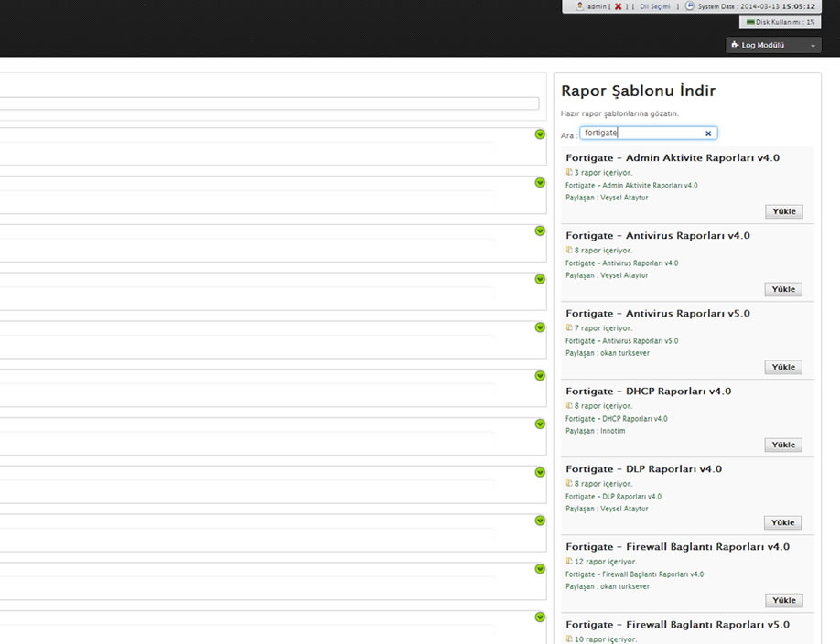The height and width of the screenshot is (644, 840).
Task: Open the Fortigate - Admin Aktivite Raporları v4.0 title
Action: click(x=673, y=157)
